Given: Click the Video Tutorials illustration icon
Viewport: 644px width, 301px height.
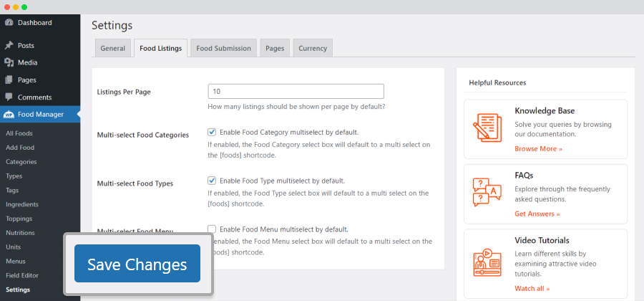Looking at the screenshot, I should pyautogui.click(x=487, y=262).
